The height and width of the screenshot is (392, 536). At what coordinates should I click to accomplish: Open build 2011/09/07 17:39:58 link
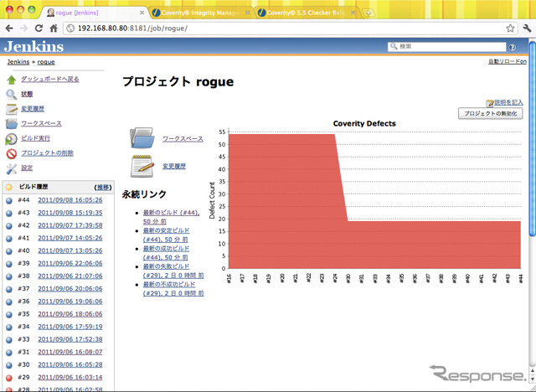(x=70, y=225)
